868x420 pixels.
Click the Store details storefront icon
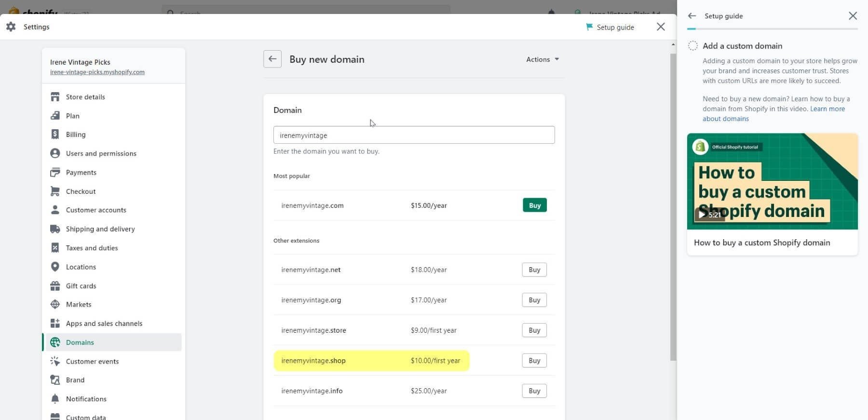[x=55, y=97]
